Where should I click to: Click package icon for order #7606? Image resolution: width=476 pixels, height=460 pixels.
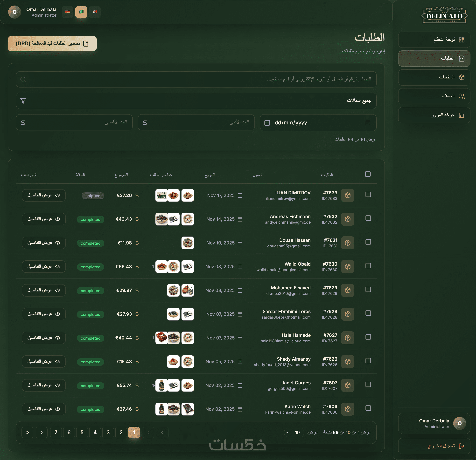click(348, 409)
